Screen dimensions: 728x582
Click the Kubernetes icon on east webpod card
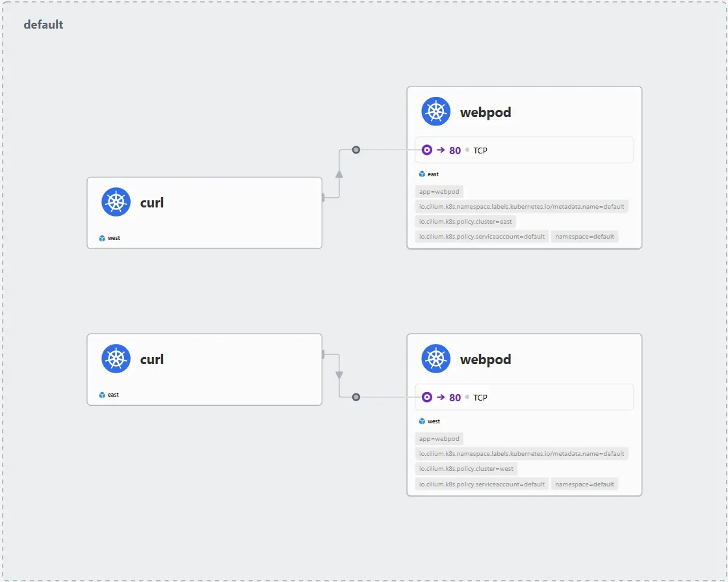click(436, 111)
